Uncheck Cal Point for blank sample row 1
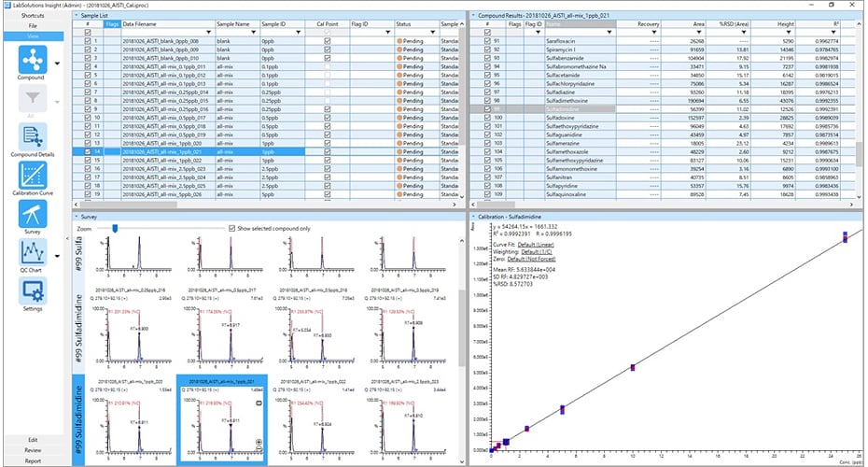868x467 pixels. (327, 42)
